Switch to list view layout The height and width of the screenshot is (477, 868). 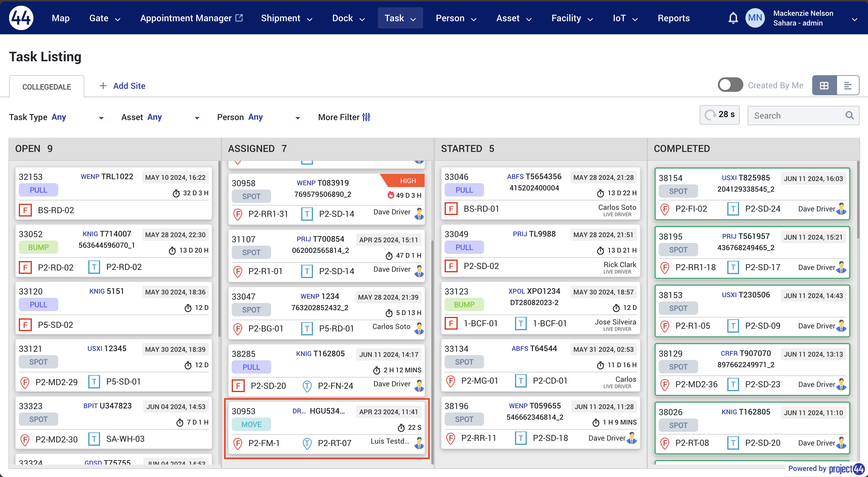tap(847, 86)
